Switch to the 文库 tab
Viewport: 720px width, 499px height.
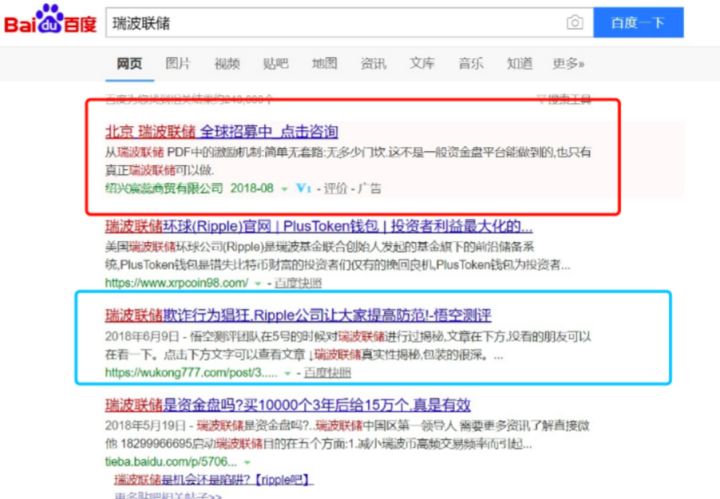coord(422,64)
